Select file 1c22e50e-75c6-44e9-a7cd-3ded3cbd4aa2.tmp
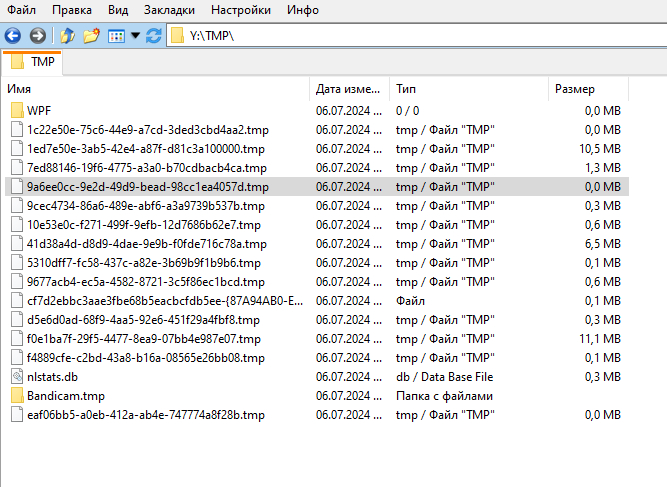667x487 pixels. point(148,130)
